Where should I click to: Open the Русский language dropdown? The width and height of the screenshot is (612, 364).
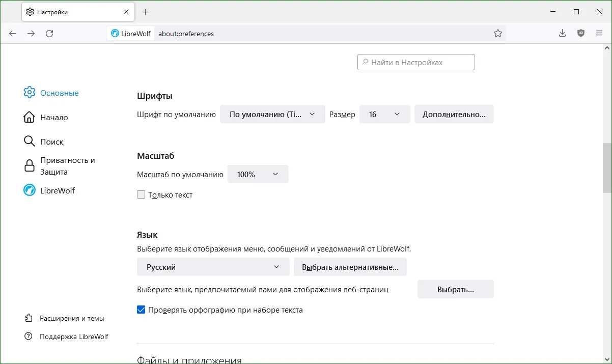213,267
